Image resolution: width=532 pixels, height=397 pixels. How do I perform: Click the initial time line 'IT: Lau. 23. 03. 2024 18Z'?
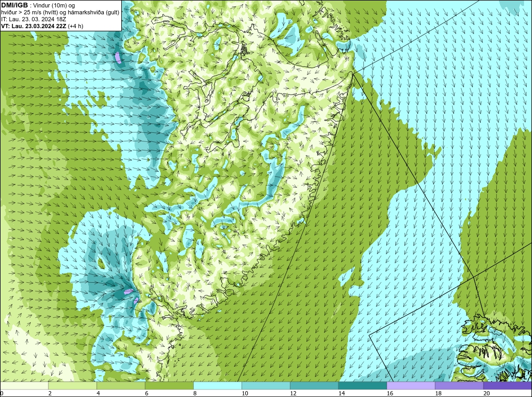pyautogui.click(x=33, y=19)
